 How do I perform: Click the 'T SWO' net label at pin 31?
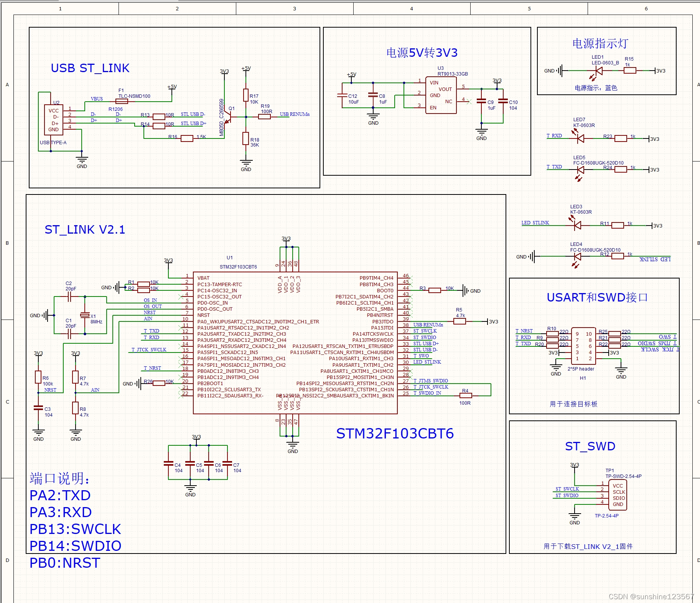coord(421,356)
